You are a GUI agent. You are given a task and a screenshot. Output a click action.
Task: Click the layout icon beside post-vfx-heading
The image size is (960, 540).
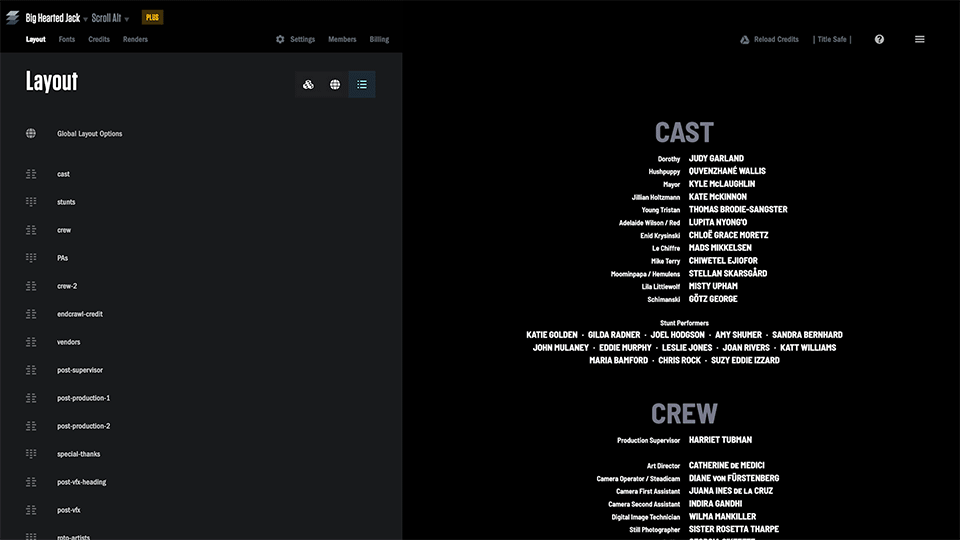tap(31, 482)
